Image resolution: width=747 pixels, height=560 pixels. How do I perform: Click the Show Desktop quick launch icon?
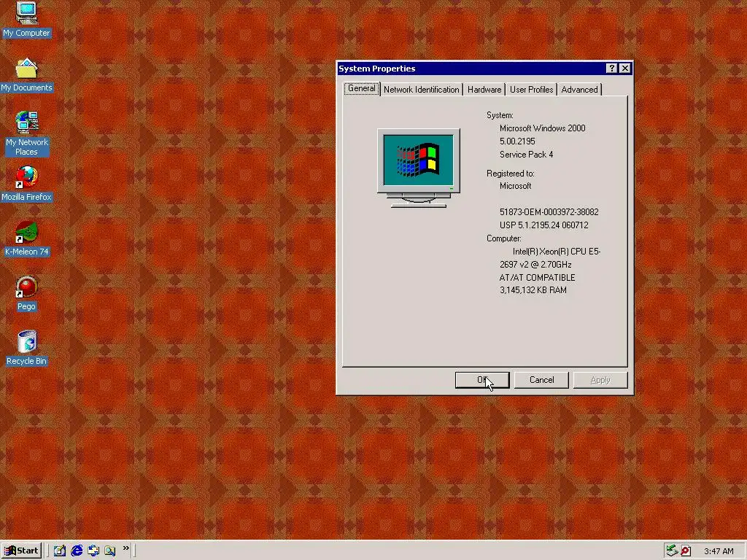[60, 551]
